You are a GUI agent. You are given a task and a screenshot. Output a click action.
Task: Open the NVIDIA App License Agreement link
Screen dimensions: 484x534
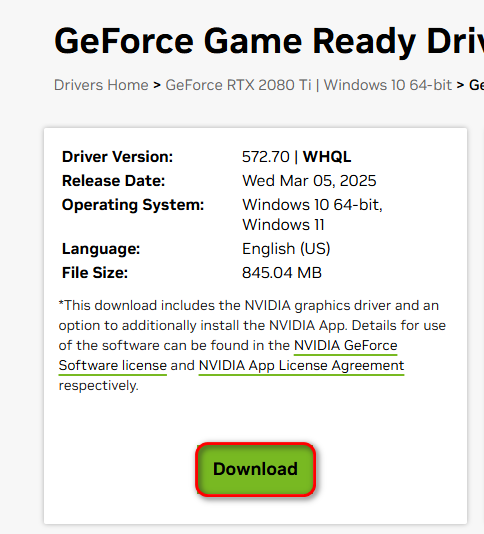pyautogui.click(x=301, y=366)
